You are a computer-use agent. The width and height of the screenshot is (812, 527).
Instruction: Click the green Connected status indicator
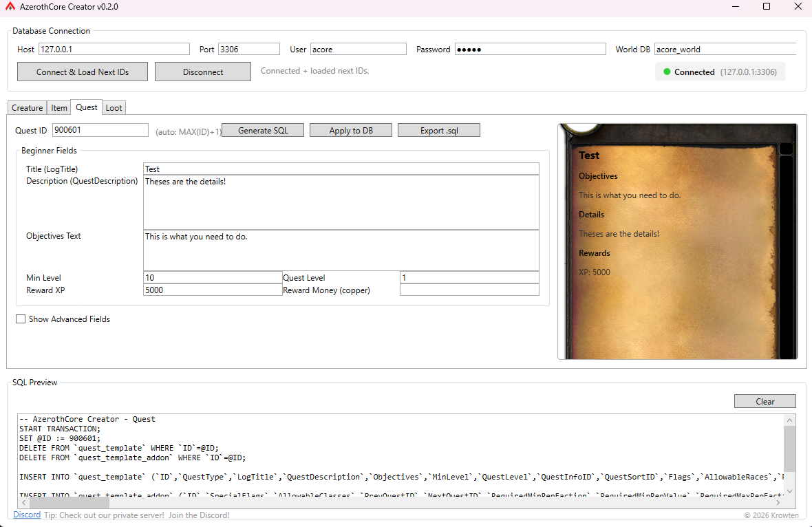coord(667,72)
